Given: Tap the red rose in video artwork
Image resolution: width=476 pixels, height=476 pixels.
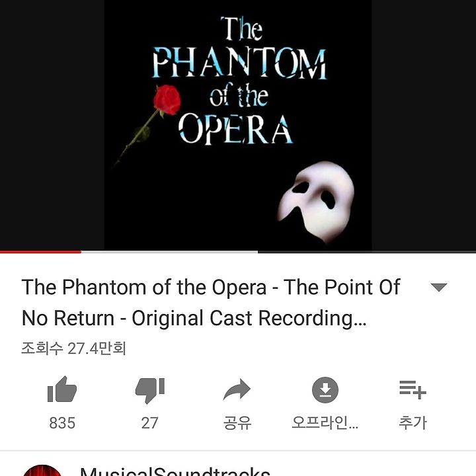Looking at the screenshot, I should (167, 100).
